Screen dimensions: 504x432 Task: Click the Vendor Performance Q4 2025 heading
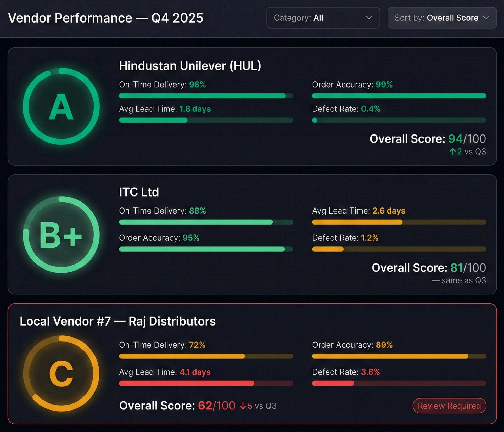pyautogui.click(x=105, y=18)
